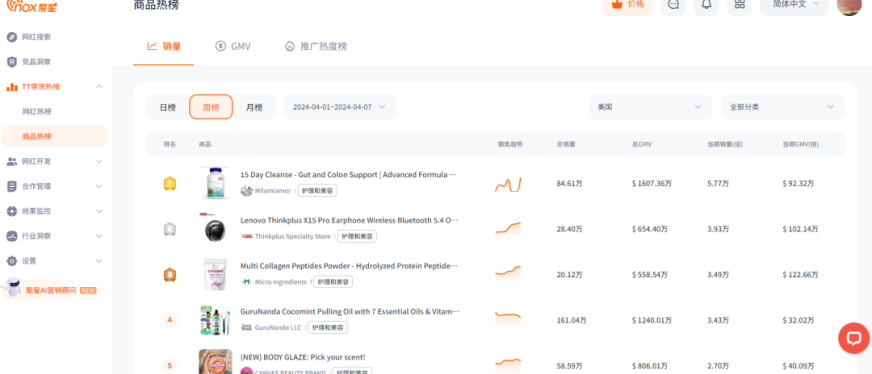Select the 日榜 option
Image resolution: width=872 pixels, height=374 pixels.
click(x=167, y=107)
